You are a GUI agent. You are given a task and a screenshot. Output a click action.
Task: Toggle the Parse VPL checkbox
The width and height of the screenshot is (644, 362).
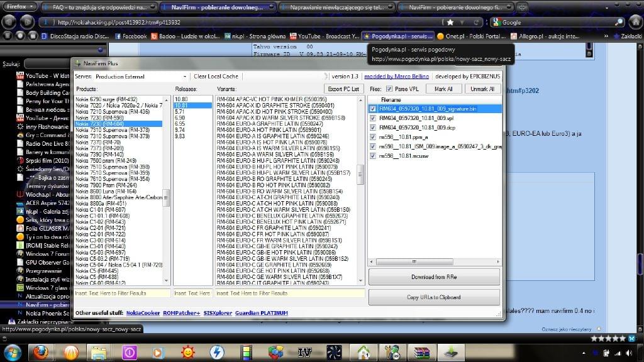(x=389, y=89)
